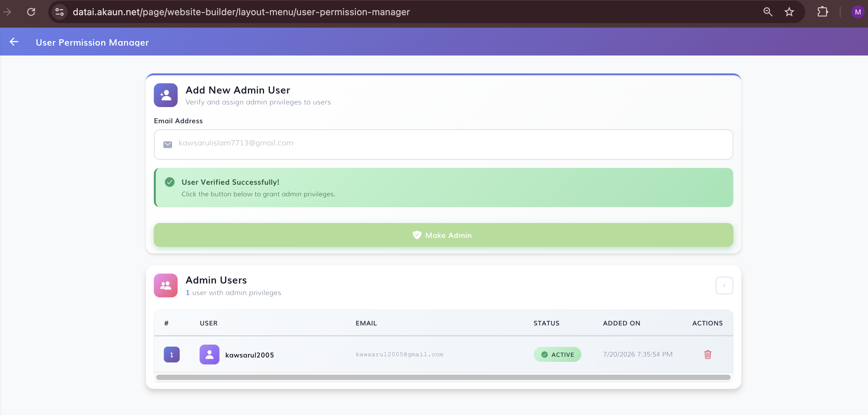868x415 pixels.
Task: Click the Admin Users group icon
Action: 165,285
